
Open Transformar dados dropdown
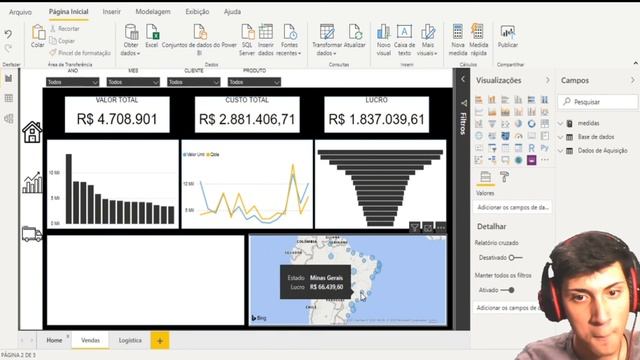pyautogui.click(x=327, y=39)
